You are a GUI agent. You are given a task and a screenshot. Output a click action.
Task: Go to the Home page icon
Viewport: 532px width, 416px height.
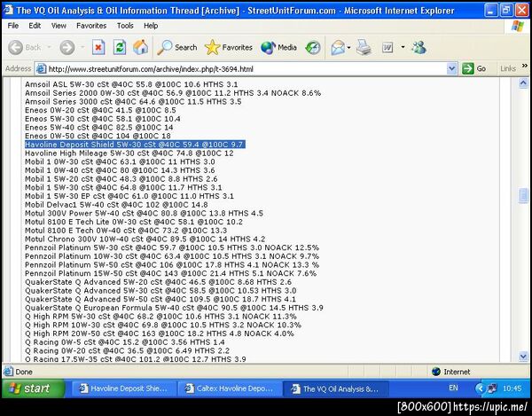click(140, 47)
